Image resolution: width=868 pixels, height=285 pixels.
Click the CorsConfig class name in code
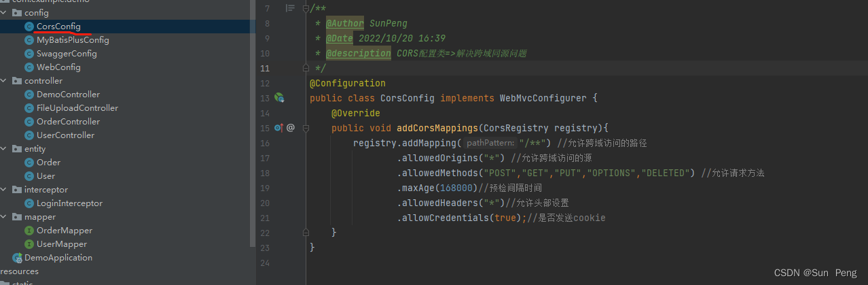coord(408,98)
